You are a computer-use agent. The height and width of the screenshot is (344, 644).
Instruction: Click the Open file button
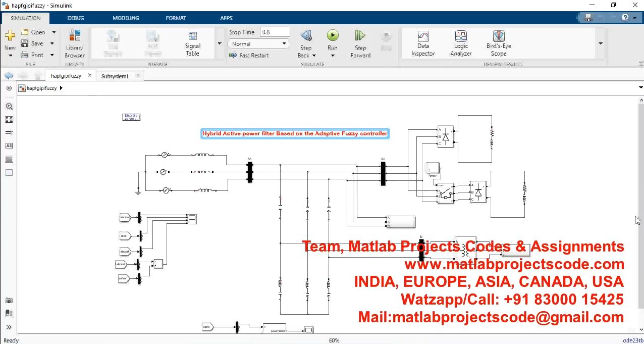click(x=33, y=32)
